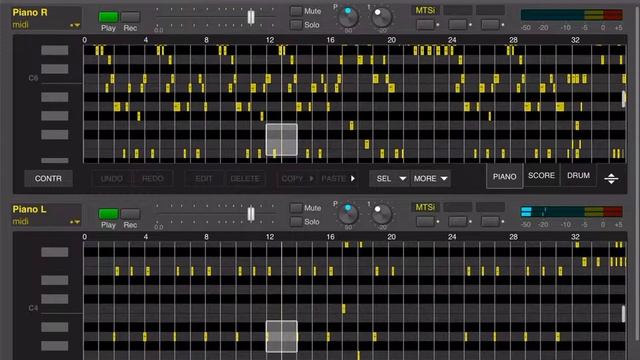Switch to SCORE editor tab
The height and width of the screenshot is (360, 640).
(542, 176)
